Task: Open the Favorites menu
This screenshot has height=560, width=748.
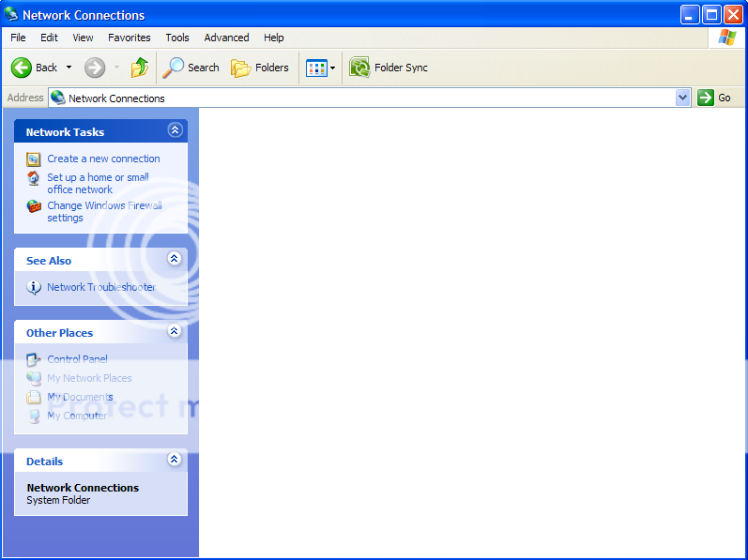Action: (x=129, y=38)
